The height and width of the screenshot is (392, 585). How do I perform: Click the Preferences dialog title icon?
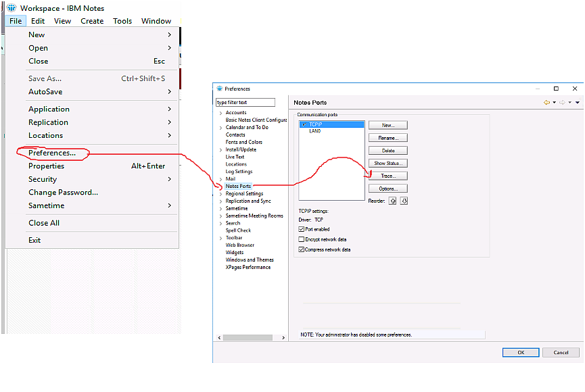coord(219,89)
